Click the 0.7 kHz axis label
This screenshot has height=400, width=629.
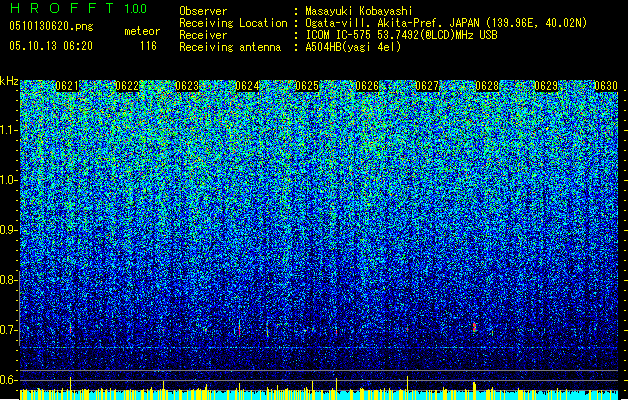8,330
